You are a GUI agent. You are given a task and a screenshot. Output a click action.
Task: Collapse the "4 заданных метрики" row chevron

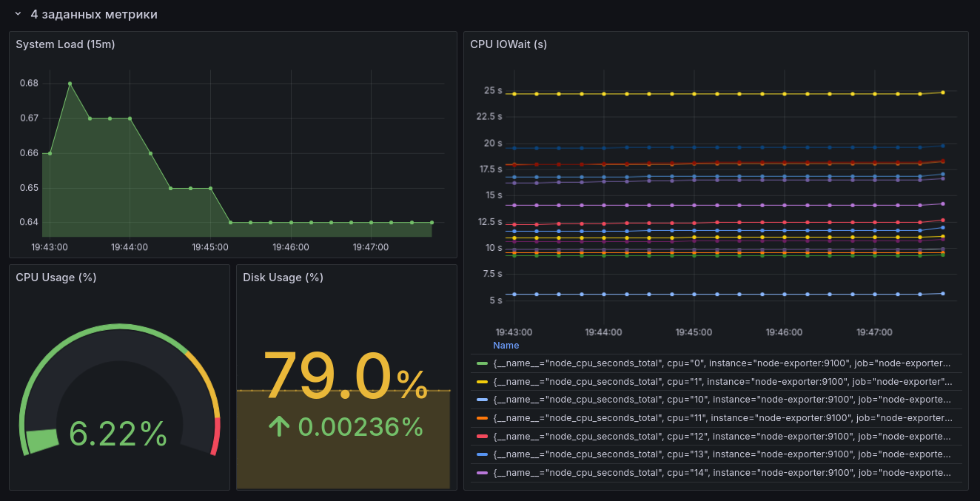(18, 14)
